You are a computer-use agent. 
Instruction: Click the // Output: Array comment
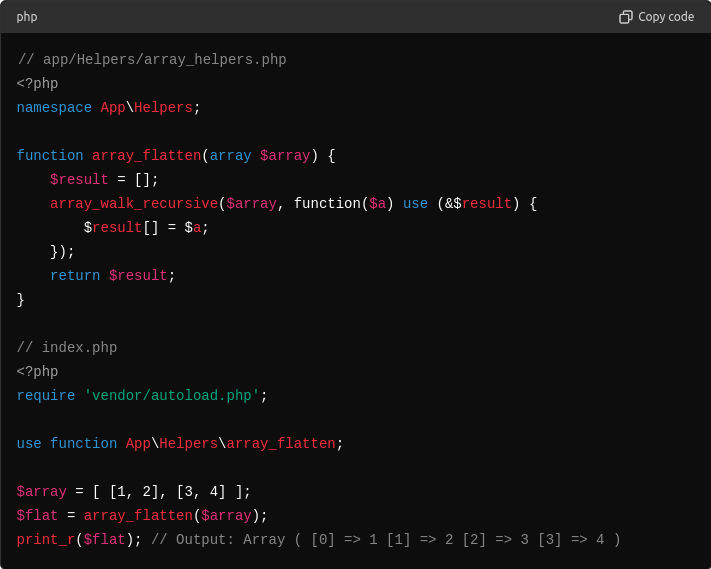(385, 540)
